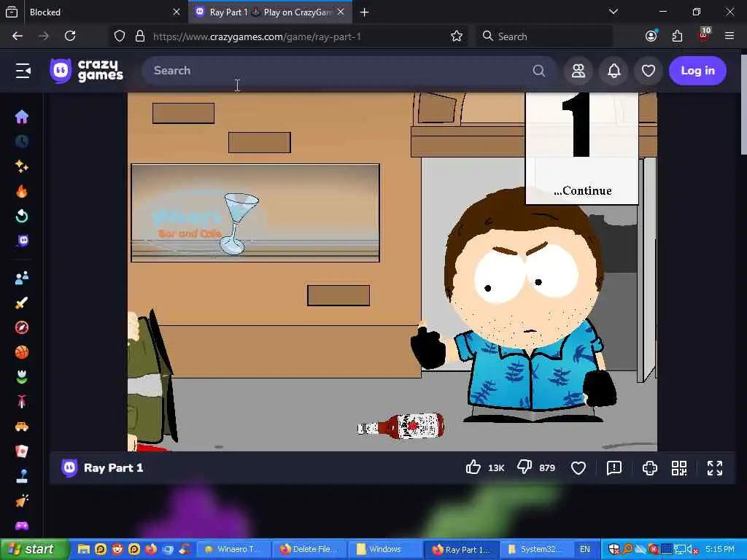
Task: List all tabs dropdown arrow
Action: click(x=614, y=12)
